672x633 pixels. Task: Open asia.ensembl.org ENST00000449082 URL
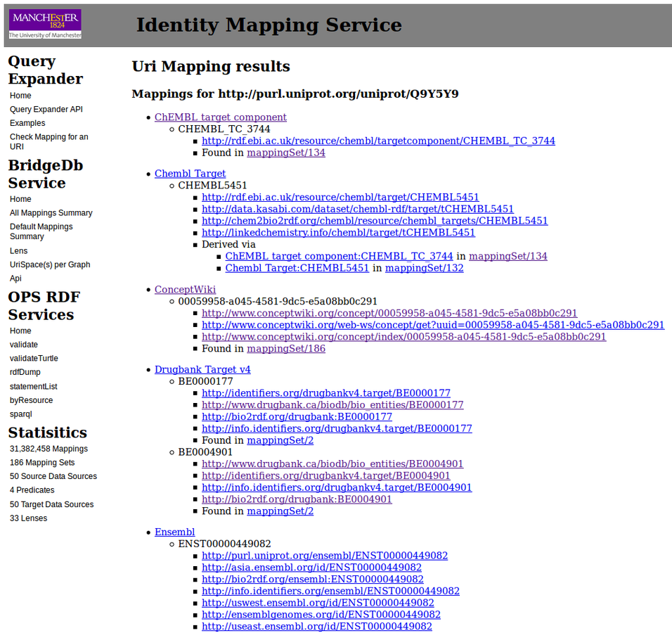pos(311,567)
